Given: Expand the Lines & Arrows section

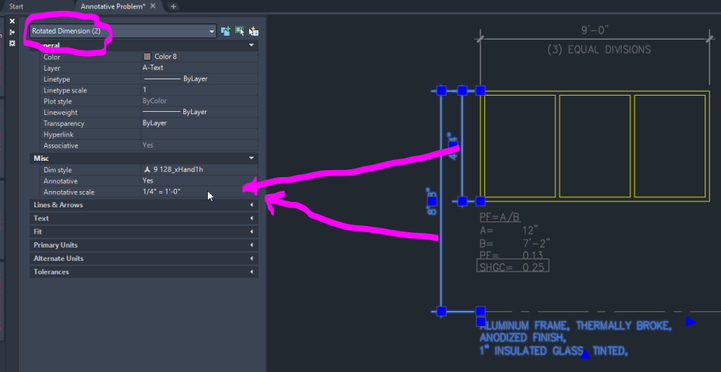Looking at the screenshot, I should tap(143, 205).
